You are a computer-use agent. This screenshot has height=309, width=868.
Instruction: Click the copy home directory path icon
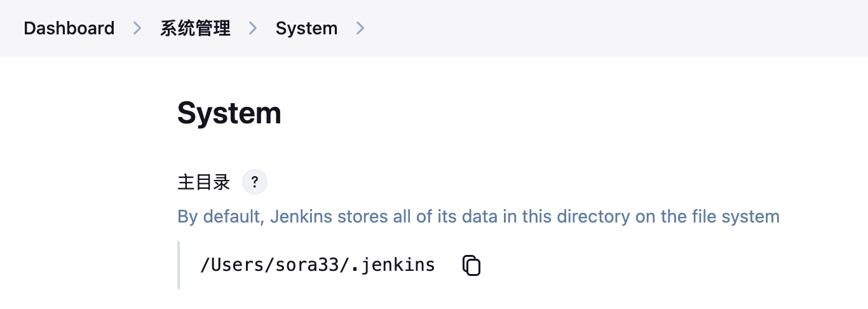[x=471, y=265]
